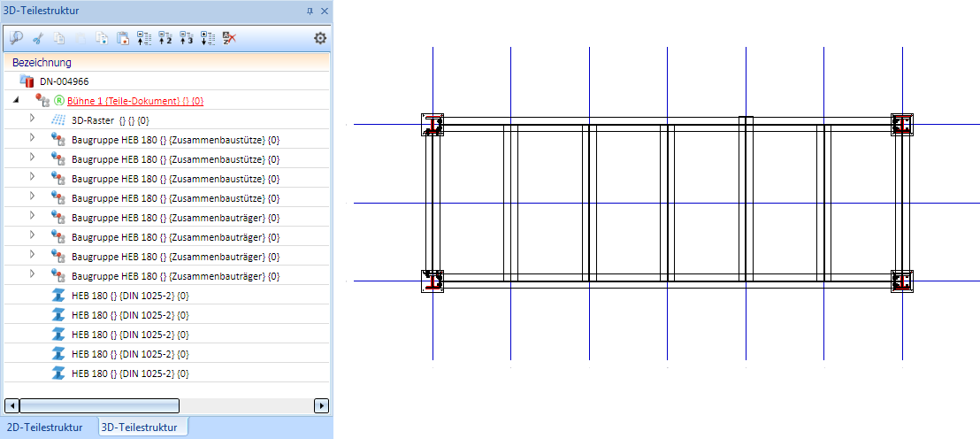
Task: Click the collapse-all structure icon
Action: point(144,38)
